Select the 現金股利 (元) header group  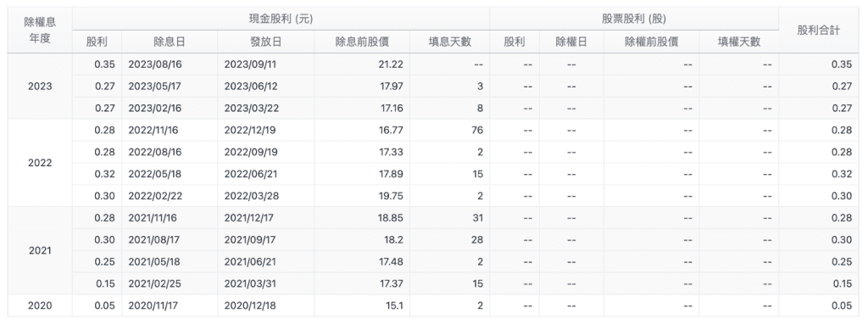click(281, 19)
